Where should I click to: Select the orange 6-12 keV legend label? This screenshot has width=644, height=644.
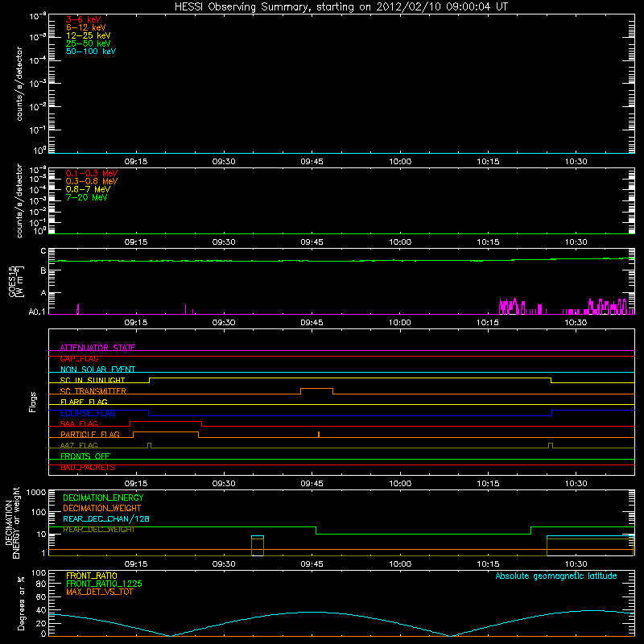pyautogui.click(x=86, y=27)
